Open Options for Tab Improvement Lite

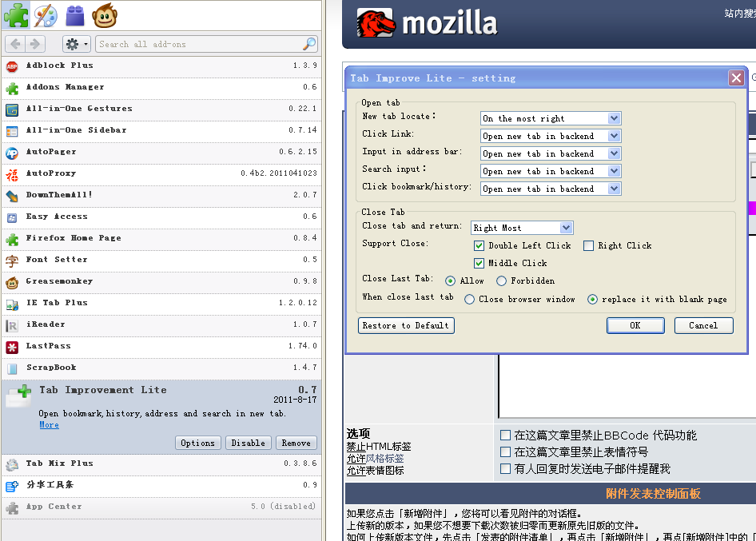pos(197,443)
